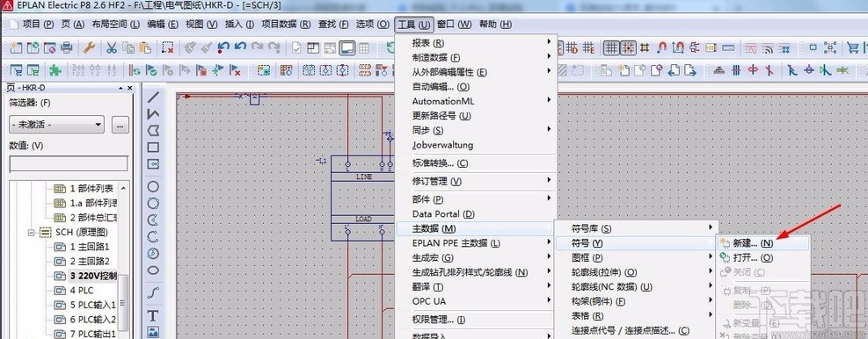Open the 插入 (I) menu
Screen dimensions: 868x339
239,25
